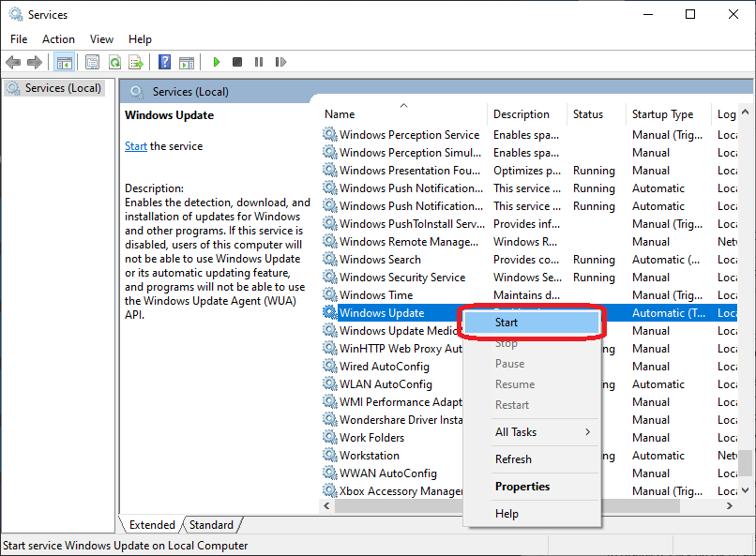Switch to the Standard tab
Image resolution: width=756 pixels, height=556 pixels.
212,525
